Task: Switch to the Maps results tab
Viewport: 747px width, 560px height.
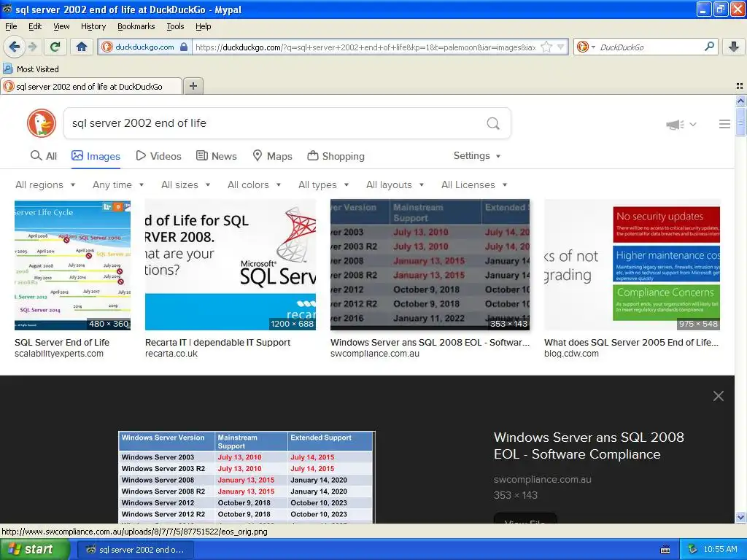Action: pyautogui.click(x=272, y=156)
